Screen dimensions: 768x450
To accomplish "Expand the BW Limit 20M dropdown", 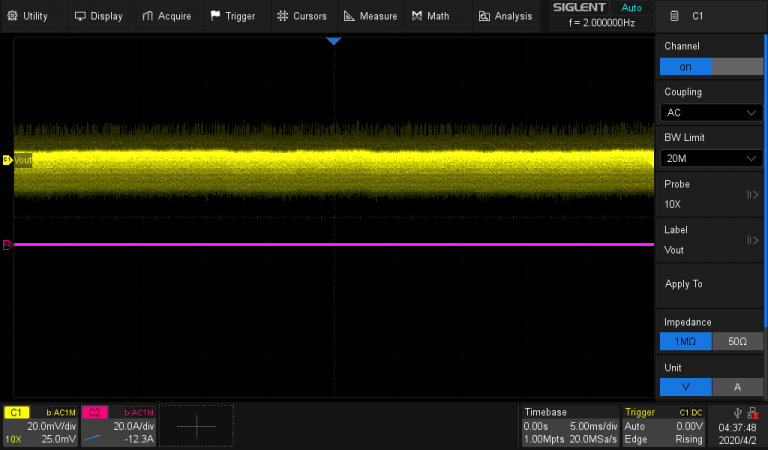I will [x=711, y=158].
